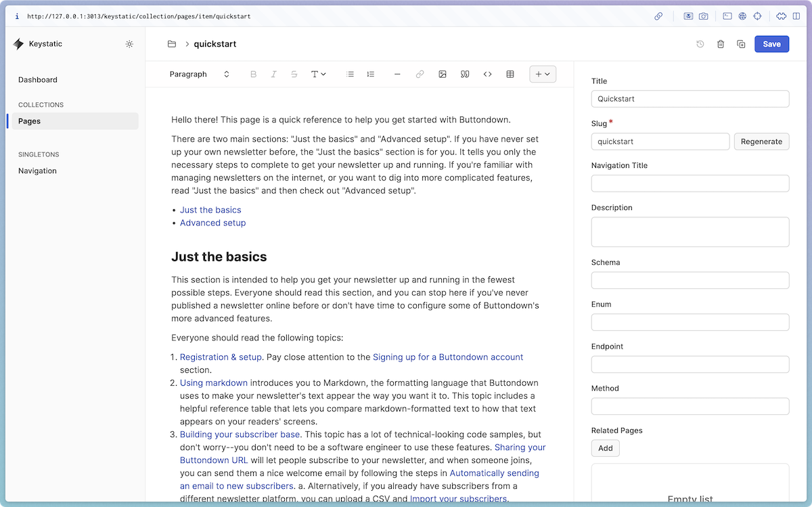Add an item to Related Pages
Image resolution: width=812 pixels, height=507 pixels.
pyautogui.click(x=605, y=447)
